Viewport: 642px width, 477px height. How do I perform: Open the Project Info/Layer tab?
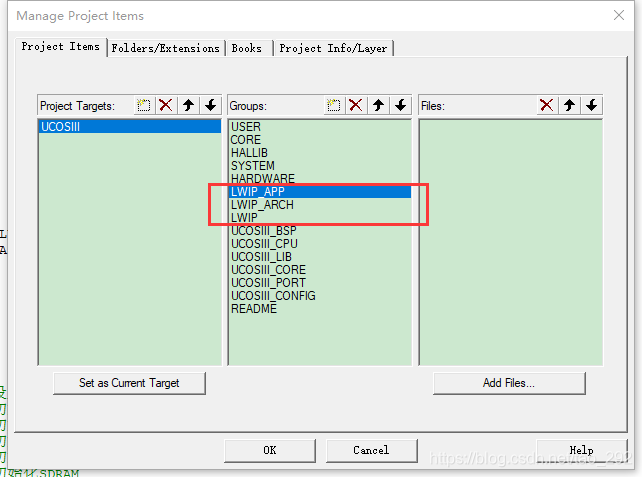point(333,48)
